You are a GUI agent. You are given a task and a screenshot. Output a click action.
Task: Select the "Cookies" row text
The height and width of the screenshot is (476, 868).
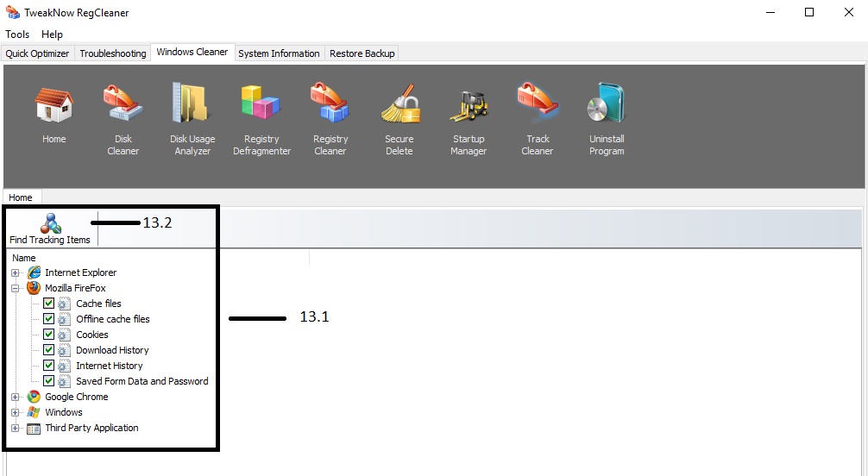92,335
